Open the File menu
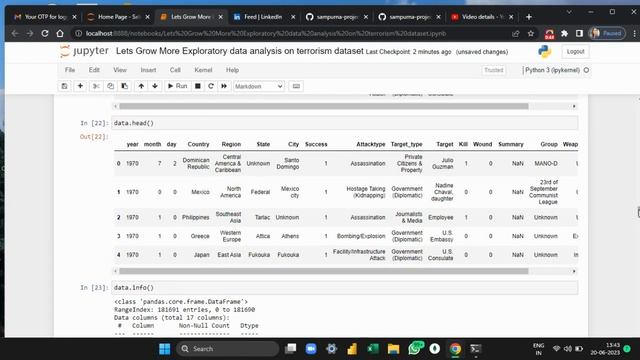Image resolution: width=640 pixels, height=360 pixels. [x=70, y=70]
